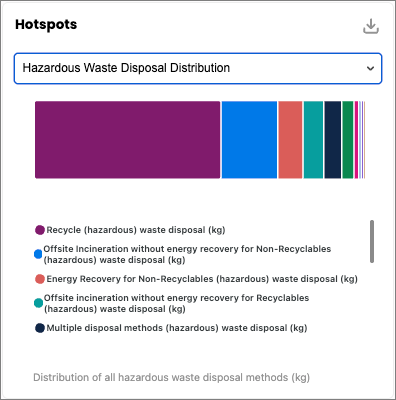
Task: Select the navy Multiple disposal methods segment
Action: pos(333,140)
